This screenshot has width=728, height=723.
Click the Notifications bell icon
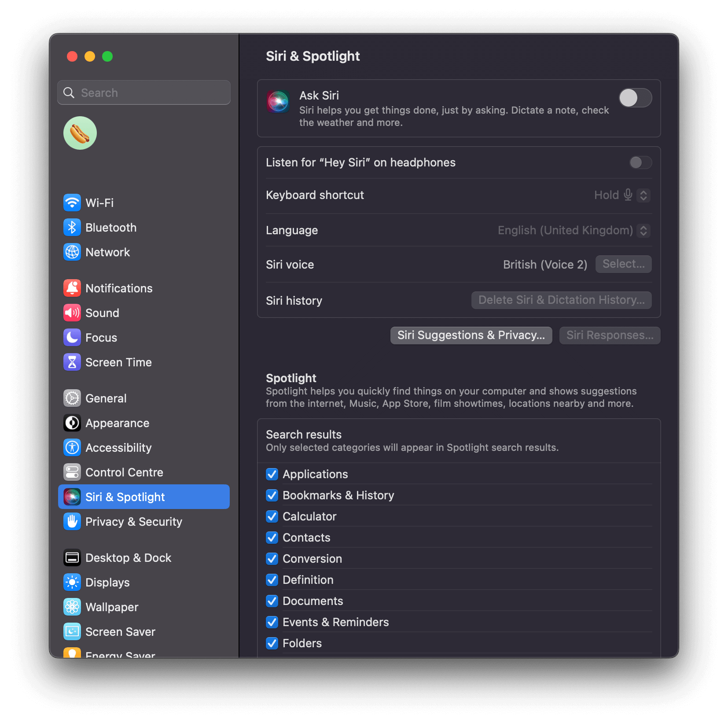[x=72, y=288]
